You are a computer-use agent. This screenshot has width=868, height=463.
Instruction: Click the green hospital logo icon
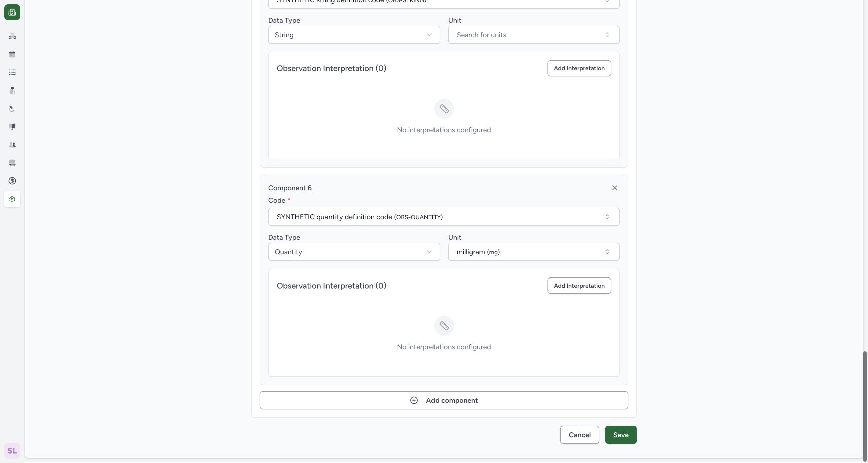(x=12, y=12)
